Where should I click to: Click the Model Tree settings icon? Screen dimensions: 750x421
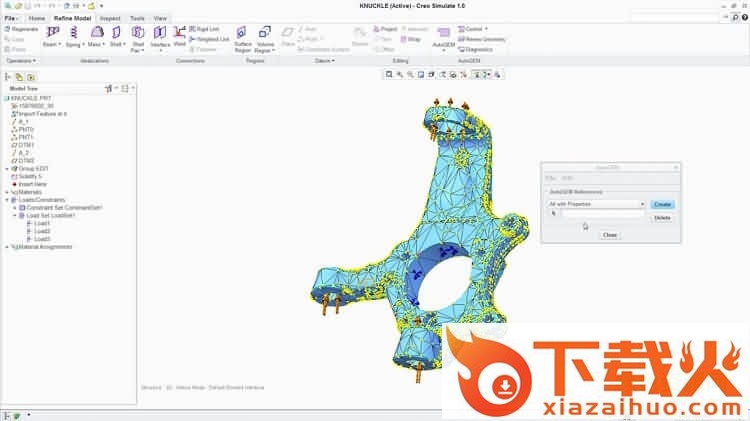click(110, 89)
